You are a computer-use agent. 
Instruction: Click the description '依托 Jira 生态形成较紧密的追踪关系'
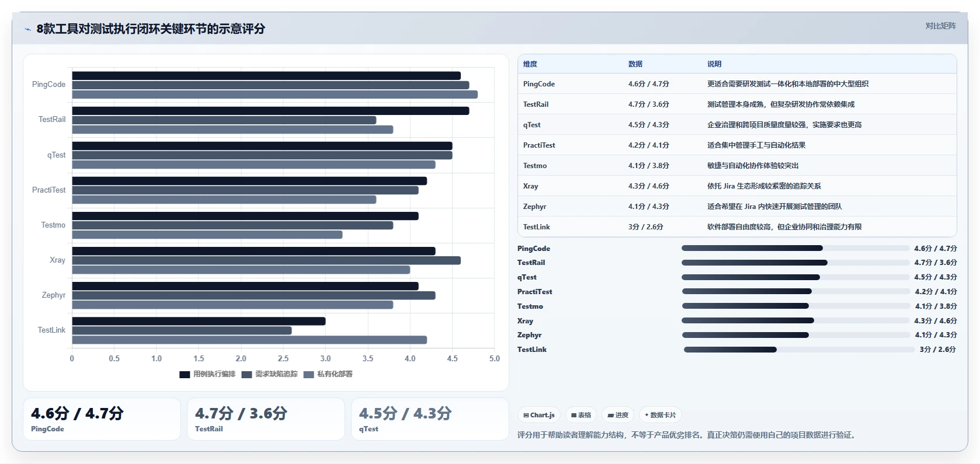pos(764,186)
